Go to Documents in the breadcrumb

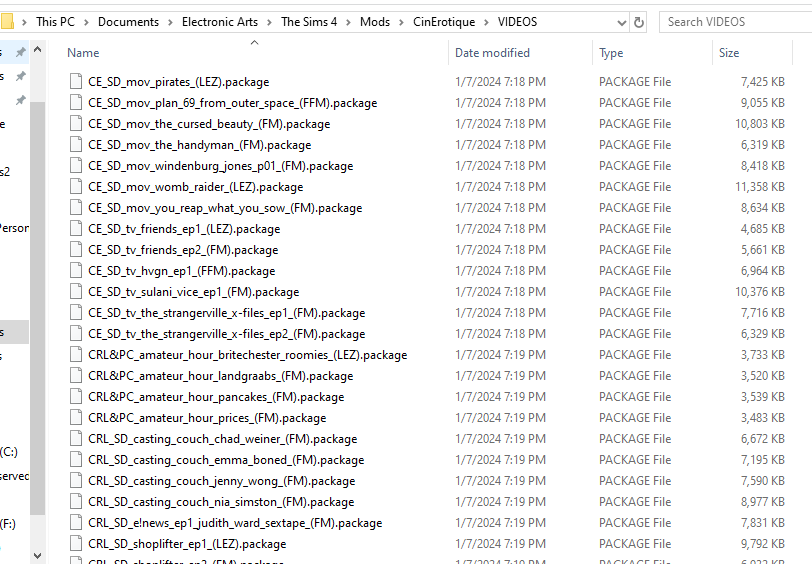point(128,22)
